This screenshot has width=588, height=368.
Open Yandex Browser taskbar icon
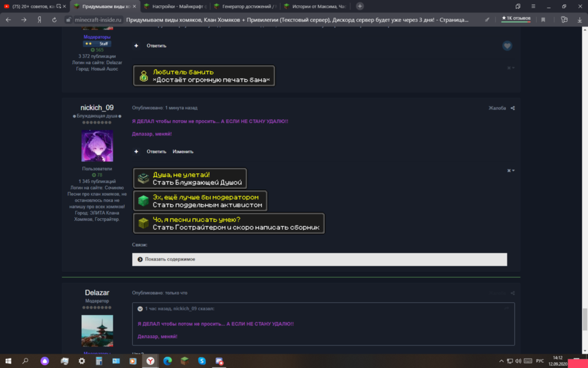pos(150,361)
